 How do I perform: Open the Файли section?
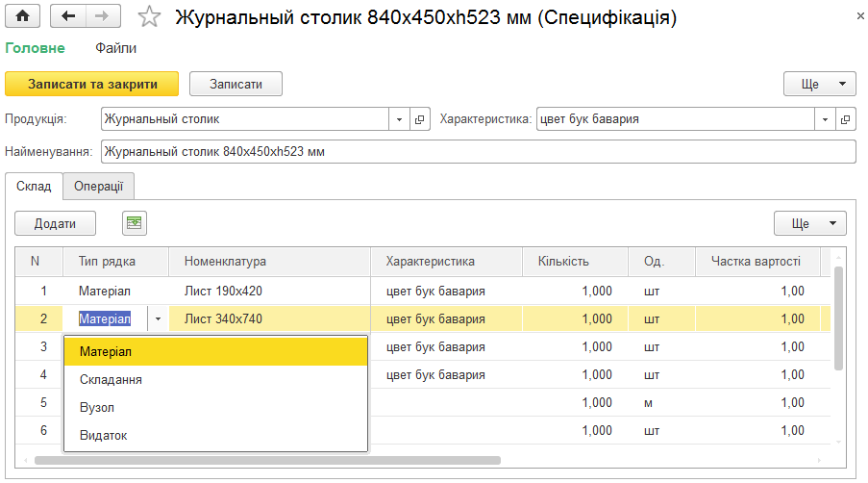point(115,48)
